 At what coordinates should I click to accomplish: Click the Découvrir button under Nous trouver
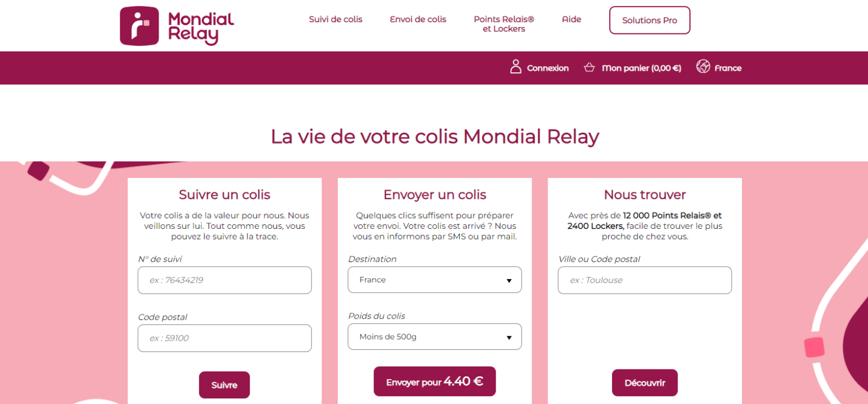(x=645, y=383)
